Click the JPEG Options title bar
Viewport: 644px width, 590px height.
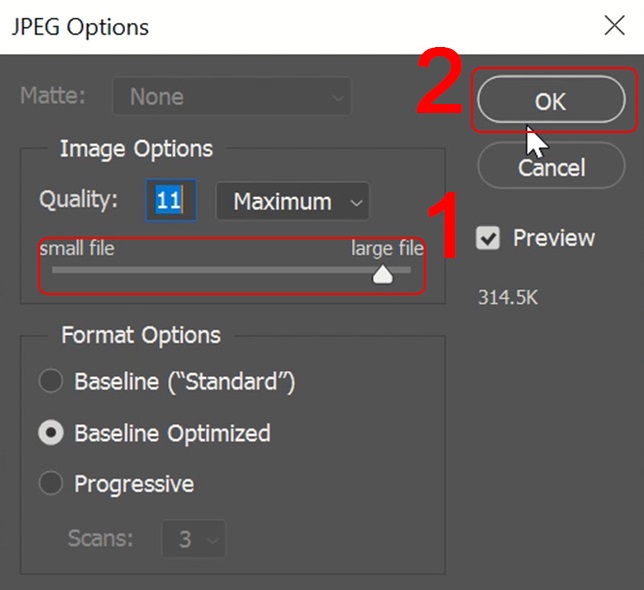pyautogui.click(x=300, y=26)
